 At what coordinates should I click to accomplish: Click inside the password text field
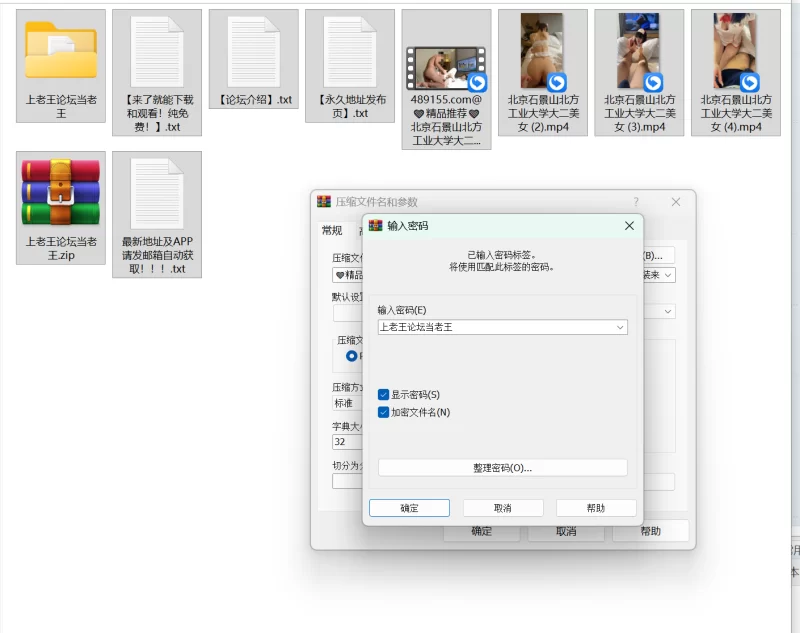(495, 327)
